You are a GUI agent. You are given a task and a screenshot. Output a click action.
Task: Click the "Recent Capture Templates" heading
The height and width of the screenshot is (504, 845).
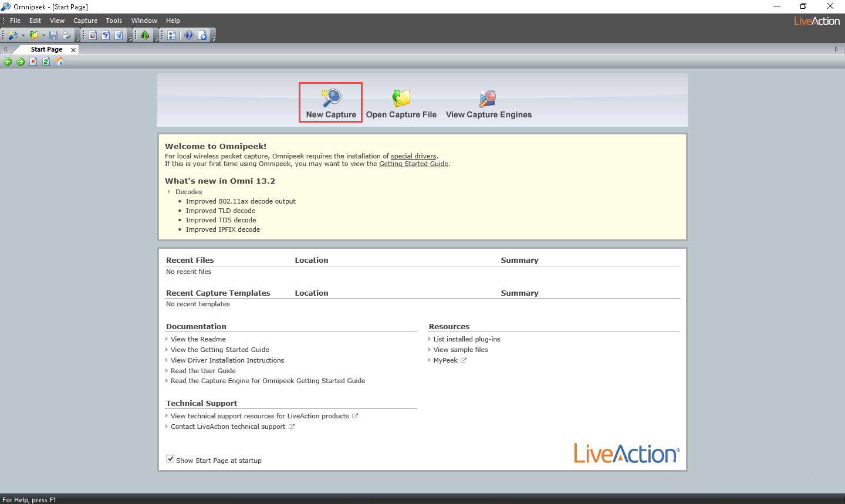pyautogui.click(x=218, y=293)
